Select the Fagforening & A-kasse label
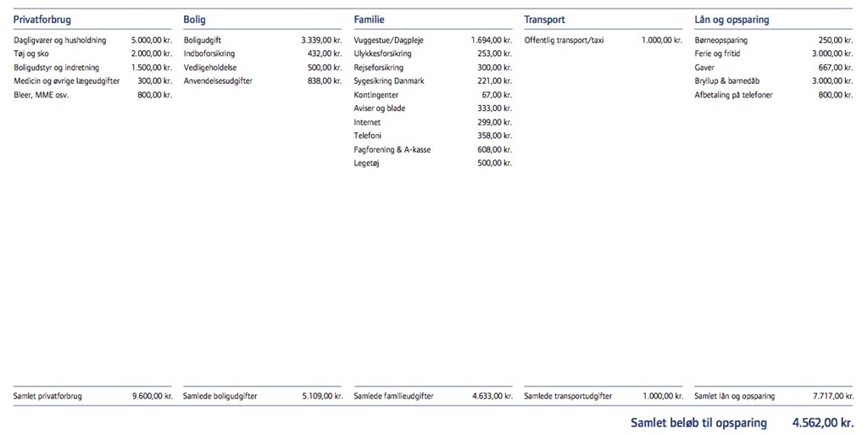 click(x=392, y=149)
